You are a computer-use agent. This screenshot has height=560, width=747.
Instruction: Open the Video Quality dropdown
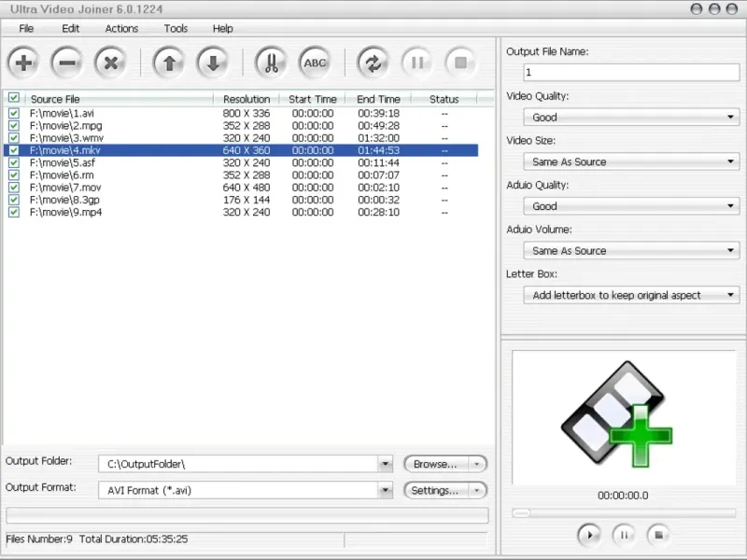[x=631, y=118]
